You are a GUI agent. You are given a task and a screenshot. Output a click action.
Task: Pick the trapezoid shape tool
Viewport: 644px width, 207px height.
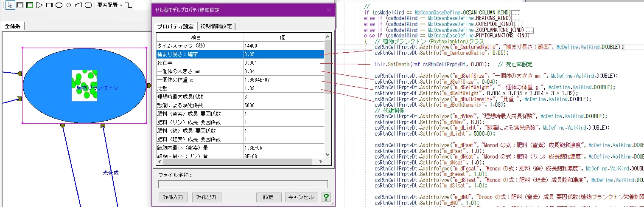pos(78,5)
